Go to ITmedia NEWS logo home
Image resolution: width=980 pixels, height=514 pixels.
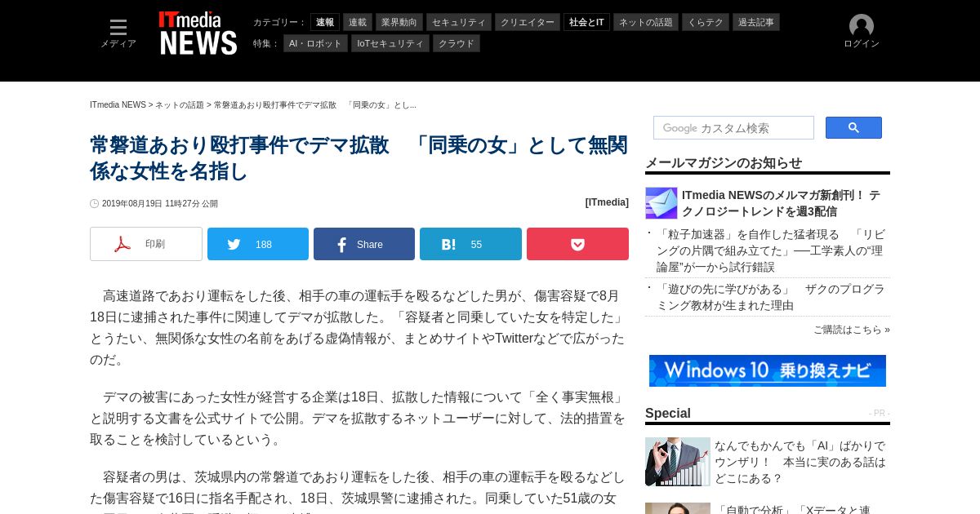click(198, 33)
